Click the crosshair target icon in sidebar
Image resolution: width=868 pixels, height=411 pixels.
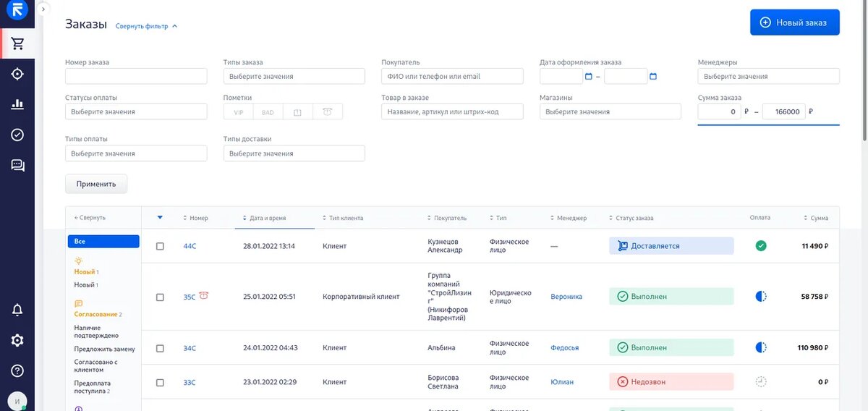click(x=17, y=74)
